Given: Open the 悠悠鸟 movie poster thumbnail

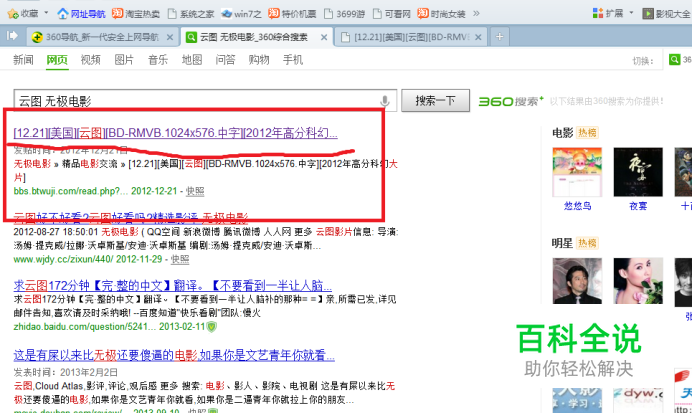Looking at the screenshot, I should click(577, 172).
